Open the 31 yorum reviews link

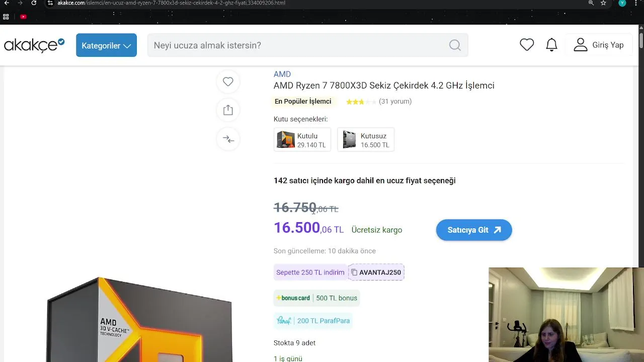[x=395, y=101]
